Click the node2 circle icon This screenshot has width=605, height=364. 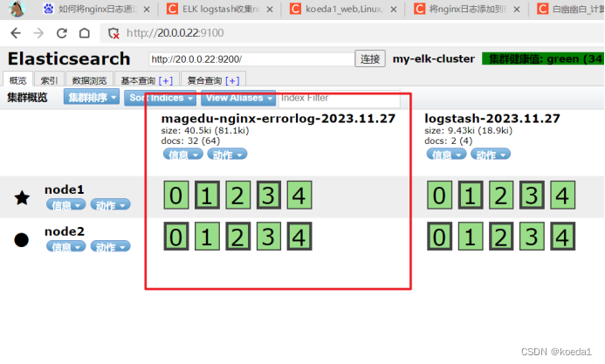[22, 239]
